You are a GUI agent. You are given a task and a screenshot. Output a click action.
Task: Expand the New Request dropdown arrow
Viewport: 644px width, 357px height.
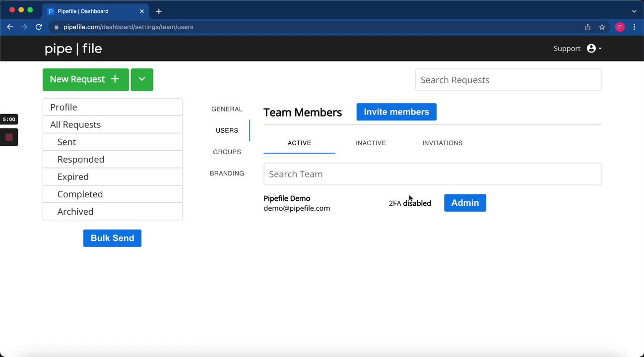coord(142,79)
